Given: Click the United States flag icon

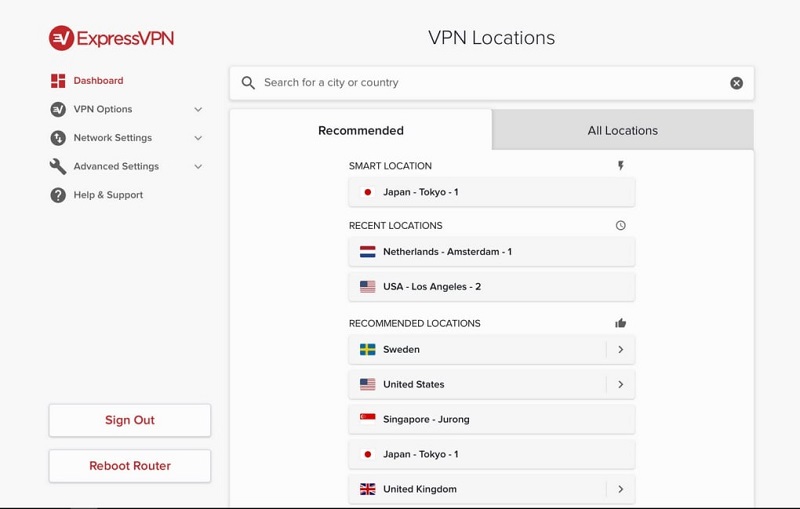Looking at the screenshot, I should [367, 385].
